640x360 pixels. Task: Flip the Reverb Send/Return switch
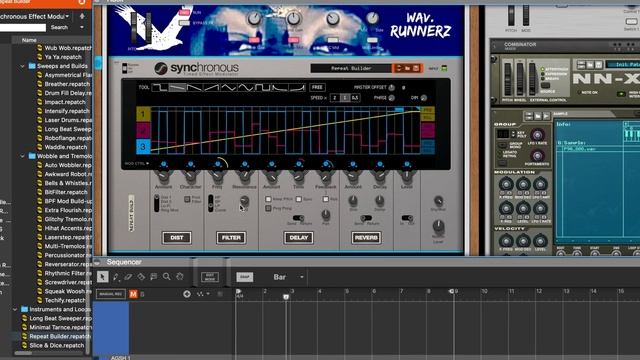click(x=366, y=218)
